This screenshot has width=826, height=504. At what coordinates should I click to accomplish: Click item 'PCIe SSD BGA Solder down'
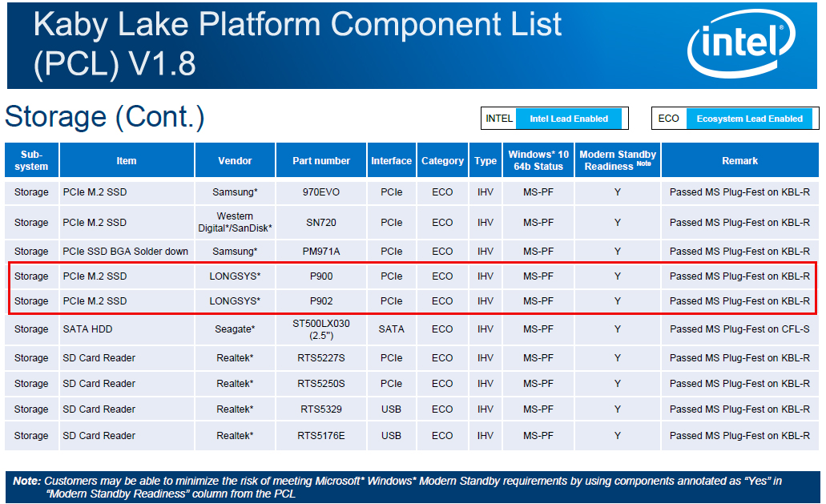pyautogui.click(x=125, y=252)
